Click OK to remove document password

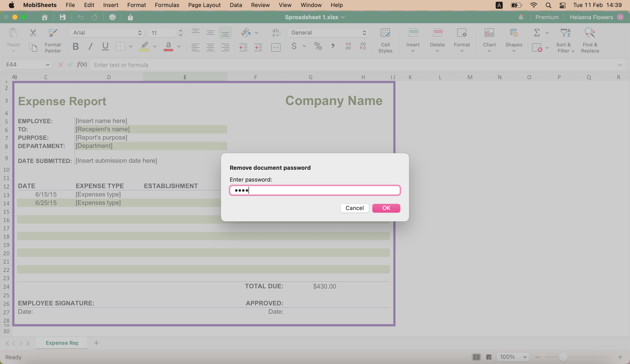click(x=386, y=208)
